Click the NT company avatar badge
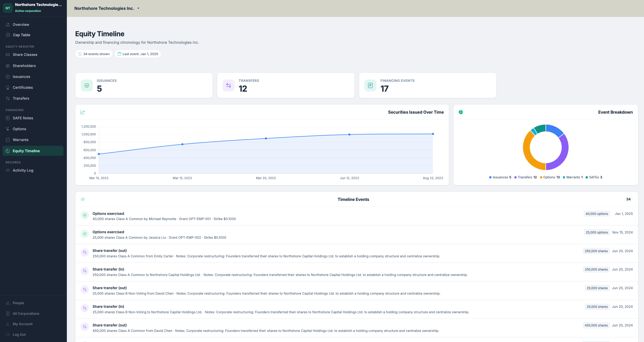 click(8, 8)
